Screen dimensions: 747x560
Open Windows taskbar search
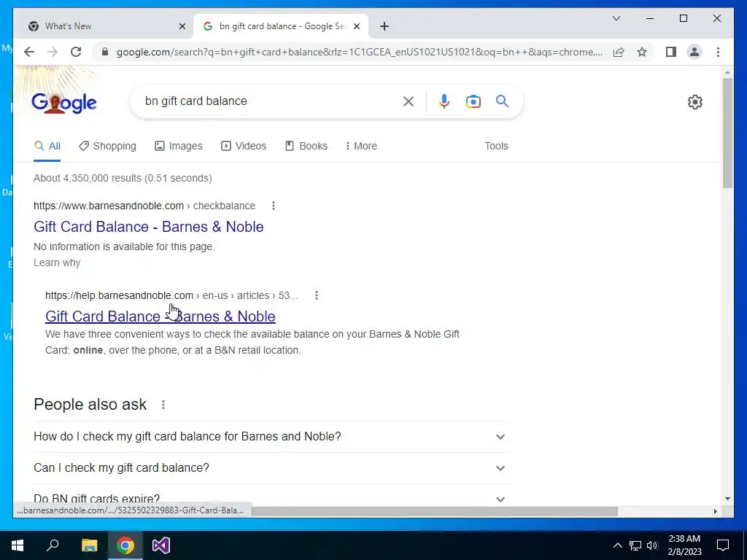tap(53, 545)
